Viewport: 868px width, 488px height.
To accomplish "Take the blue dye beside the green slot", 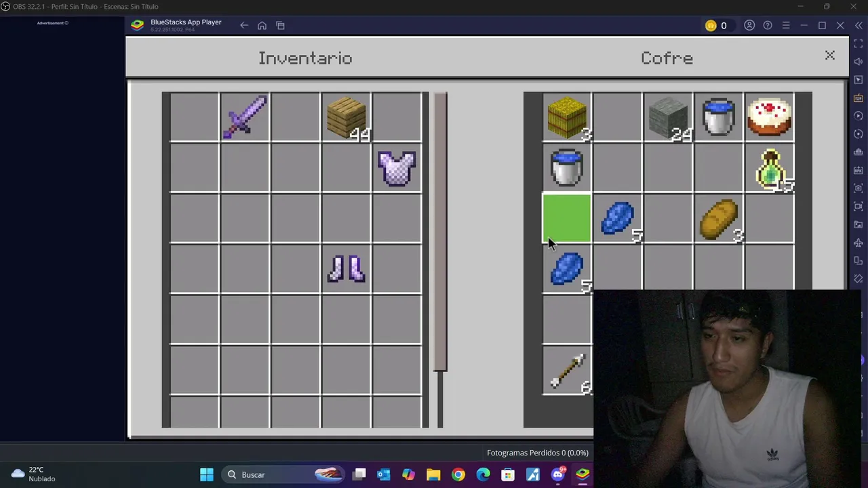I will point(618,220).
